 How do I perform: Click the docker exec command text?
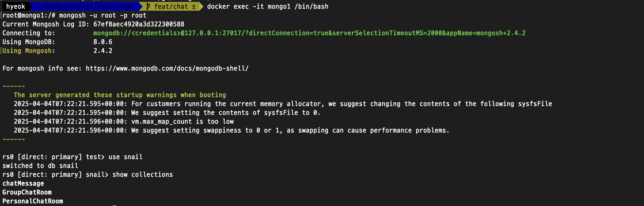[268, 6]
